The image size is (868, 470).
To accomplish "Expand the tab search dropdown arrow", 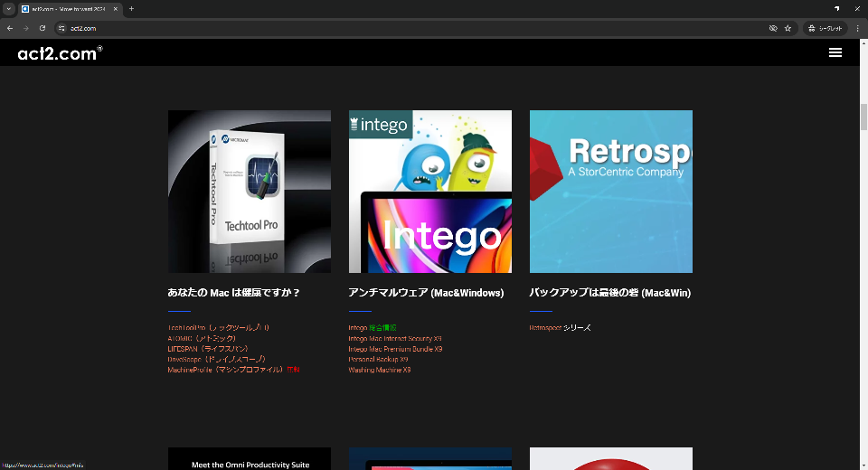I will point(8,9).
